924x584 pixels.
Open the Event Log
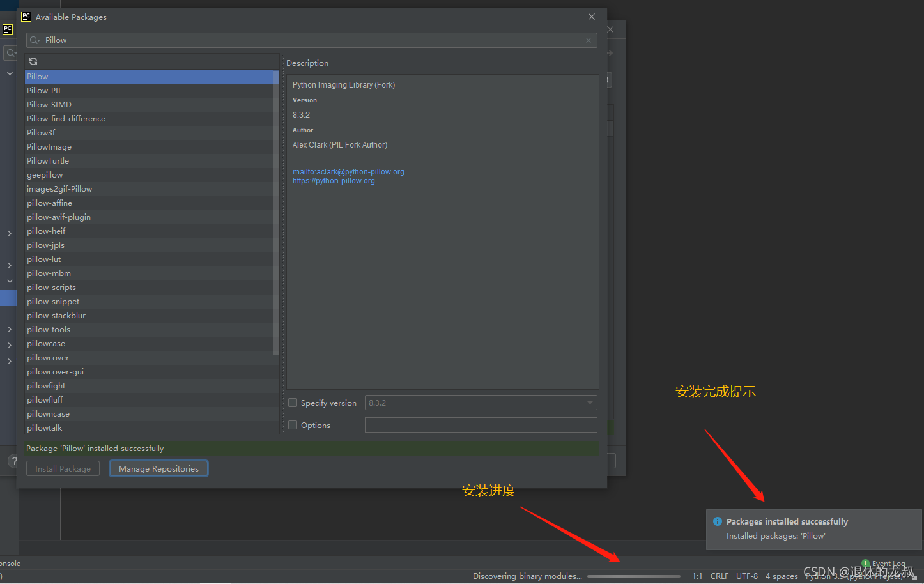883,564
